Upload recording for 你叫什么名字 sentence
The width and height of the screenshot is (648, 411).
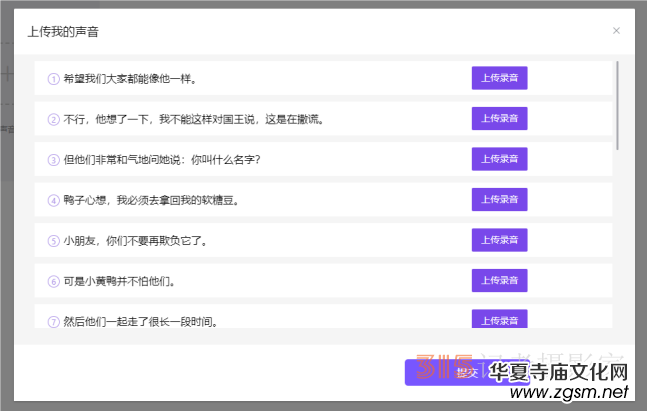click(x=499, y=159)
